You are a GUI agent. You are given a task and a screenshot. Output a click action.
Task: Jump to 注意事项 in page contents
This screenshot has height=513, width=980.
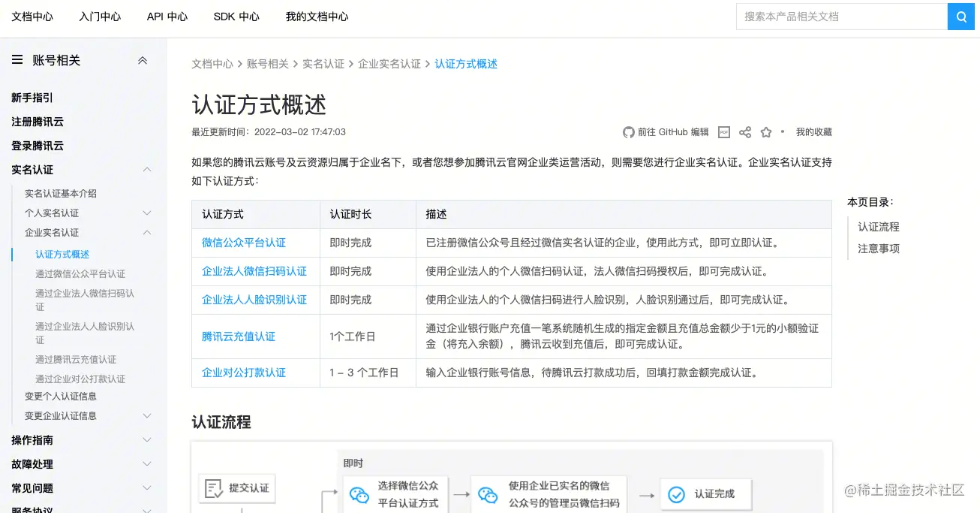[879, 249]
